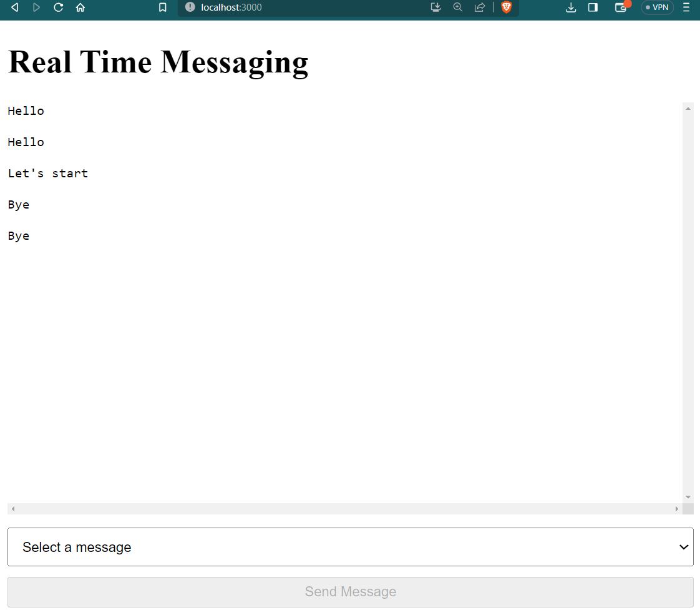
Task: Bookmark this page via the bookmark icon
Action: (162, 8)
